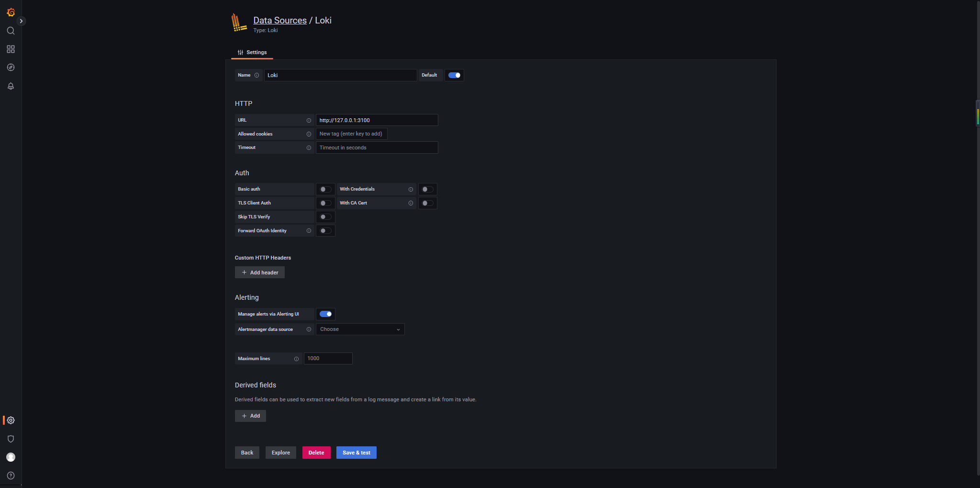Open the Server Admin shield icon
The height and width of the screenshot is (488, 980).
[x=11, y=439]
